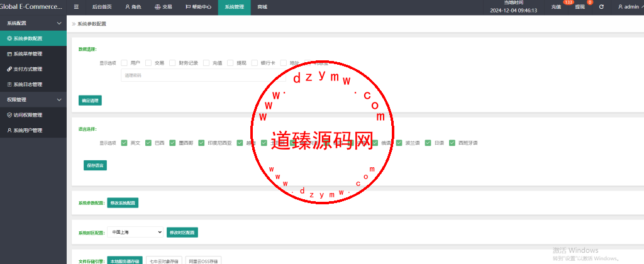Screen dimensions: 644x264
Task: Click the 系统用户管理 person icon in the sidebar
Action: (9, 131)
